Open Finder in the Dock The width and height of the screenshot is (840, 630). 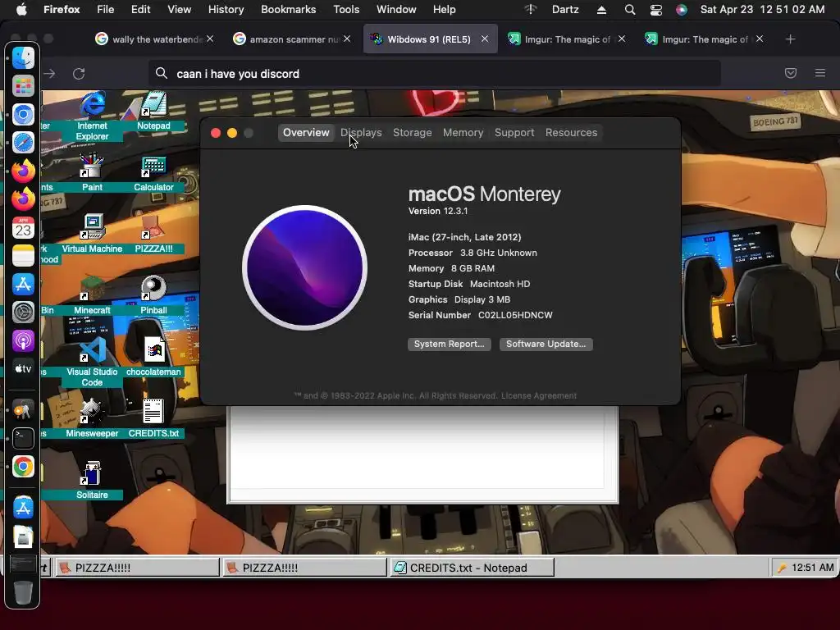23,58
